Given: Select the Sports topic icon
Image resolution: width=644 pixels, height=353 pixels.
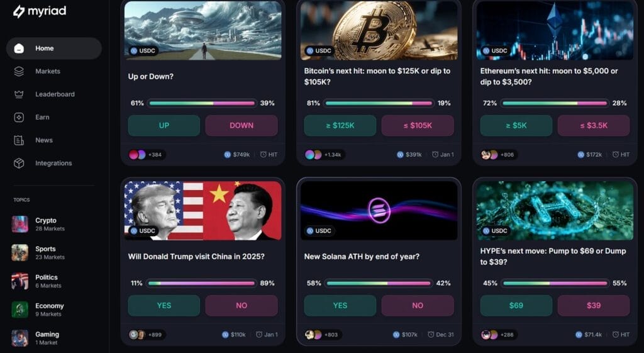Looking at the screenshot, I should click(19, 252).
